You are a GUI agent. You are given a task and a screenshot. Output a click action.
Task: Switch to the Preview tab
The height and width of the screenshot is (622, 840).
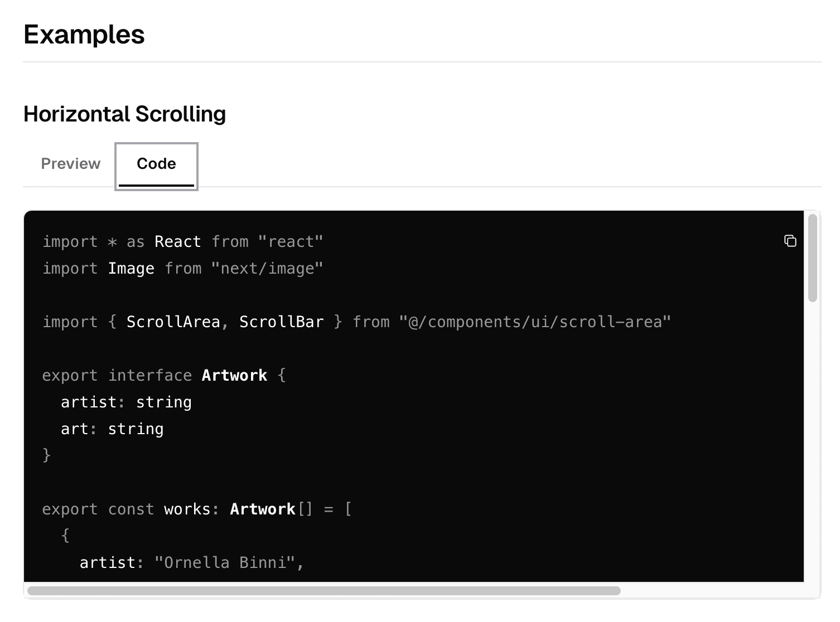point(71,164)
